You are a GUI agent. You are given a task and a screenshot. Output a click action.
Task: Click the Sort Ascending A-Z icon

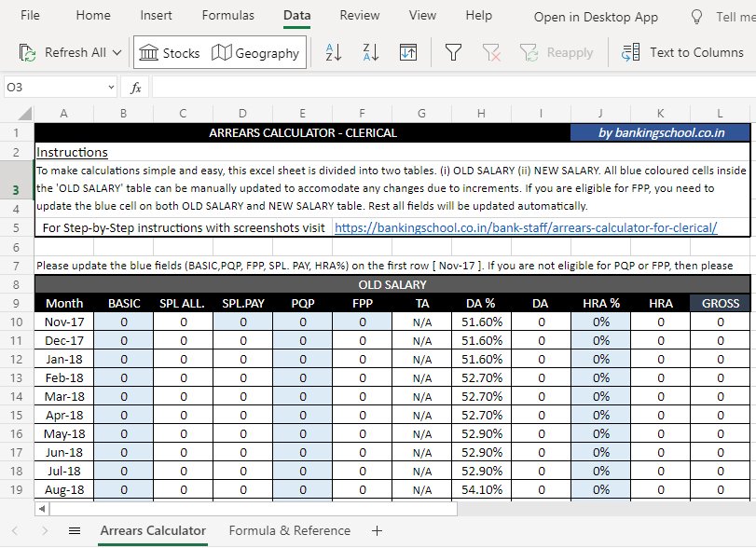coord(334,53)
